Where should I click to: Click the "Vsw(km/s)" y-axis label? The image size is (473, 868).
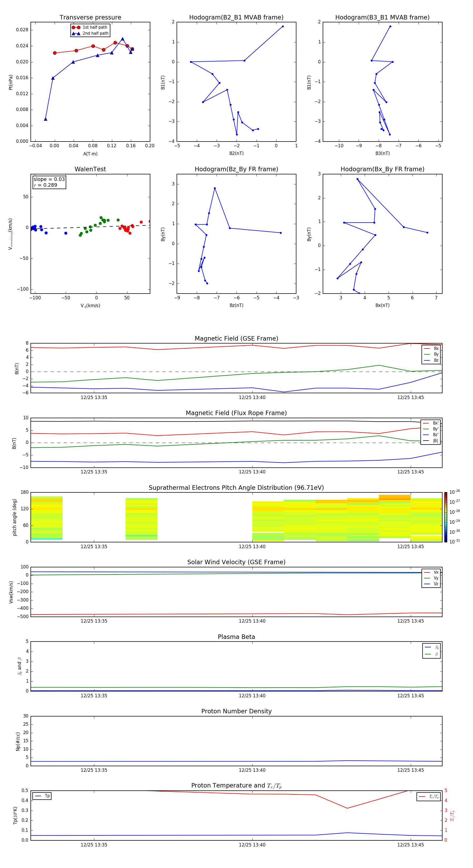pyautogui.click(x=11, y=592)
